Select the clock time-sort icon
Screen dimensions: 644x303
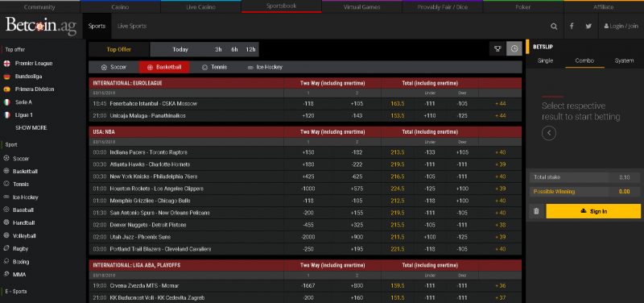(x=514, y=49)
